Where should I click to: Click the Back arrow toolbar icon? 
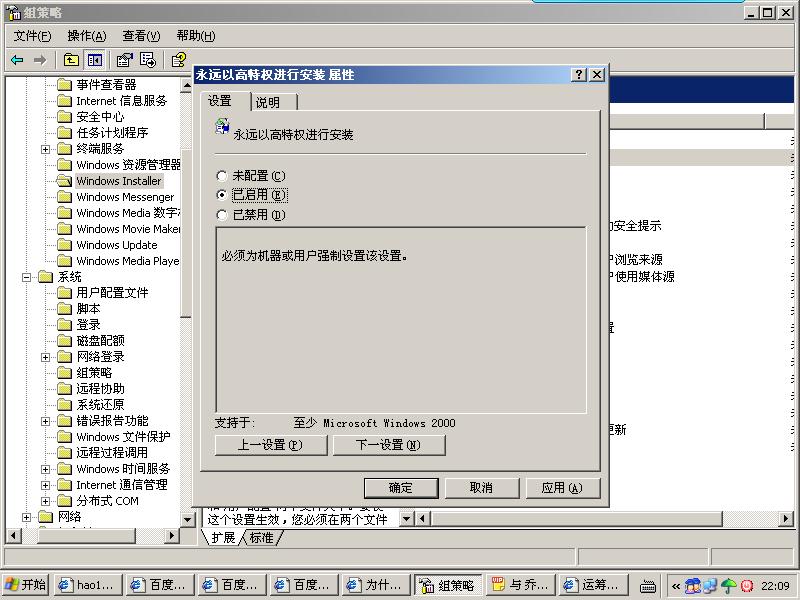(17, 60)
